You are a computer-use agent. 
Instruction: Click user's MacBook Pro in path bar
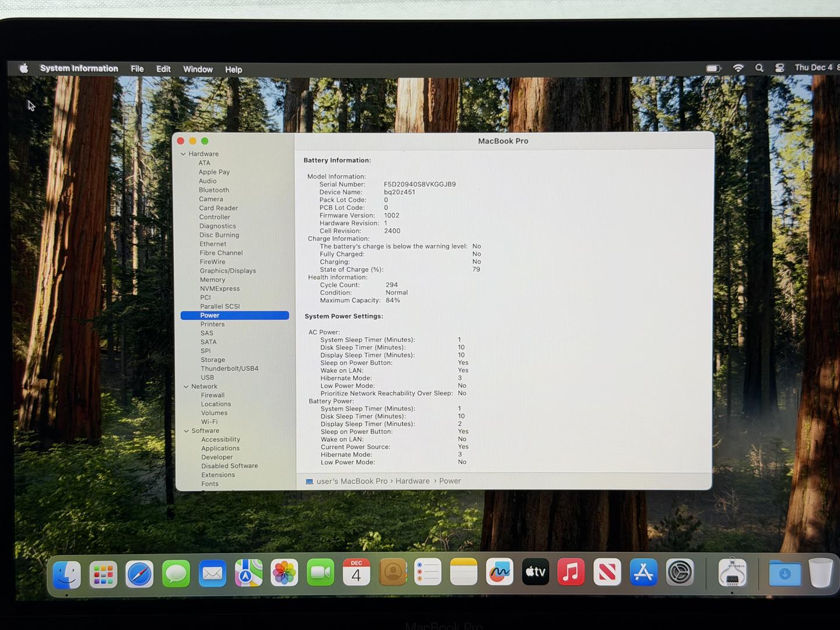click(351, 482)
